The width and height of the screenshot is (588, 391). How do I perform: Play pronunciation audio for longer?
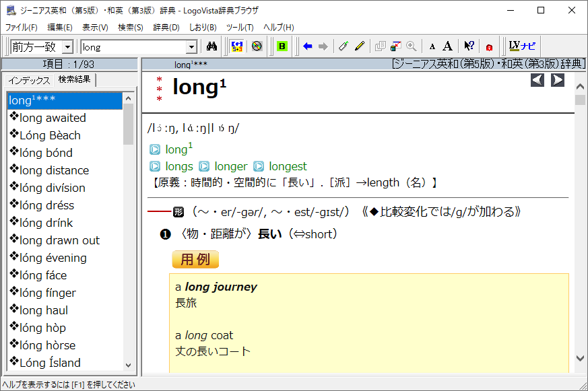tap(203, 166)
